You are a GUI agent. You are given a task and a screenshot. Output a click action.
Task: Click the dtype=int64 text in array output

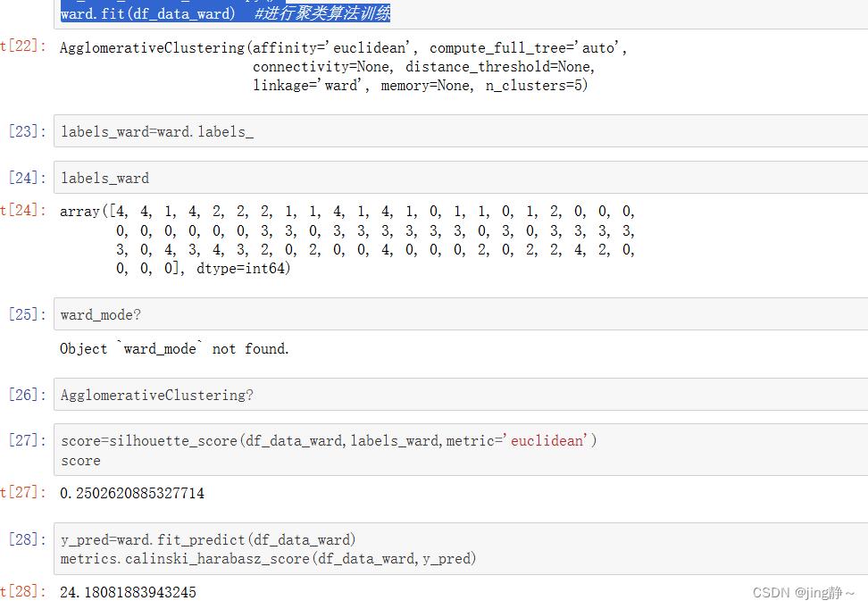click(243, 269)
